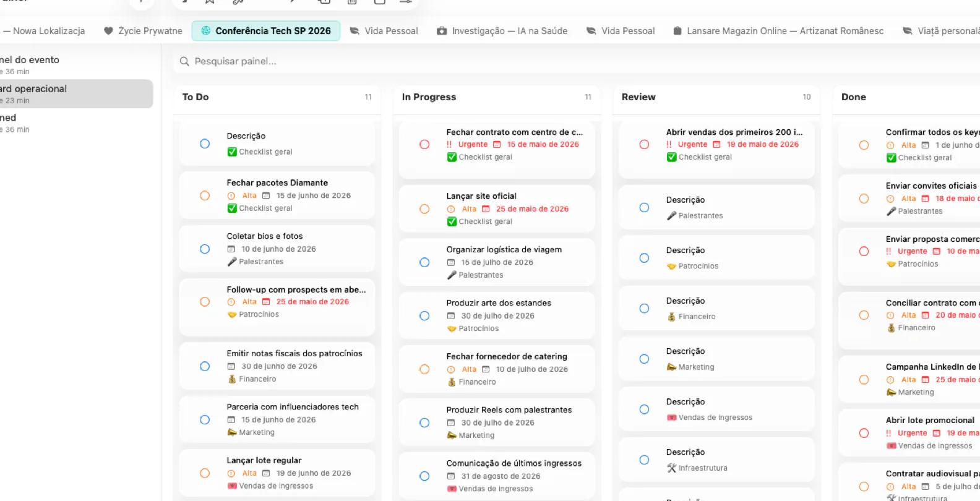
Task: Click the globe icon on Conferência Tech SP 2026 tab
Action: [205, 31]
